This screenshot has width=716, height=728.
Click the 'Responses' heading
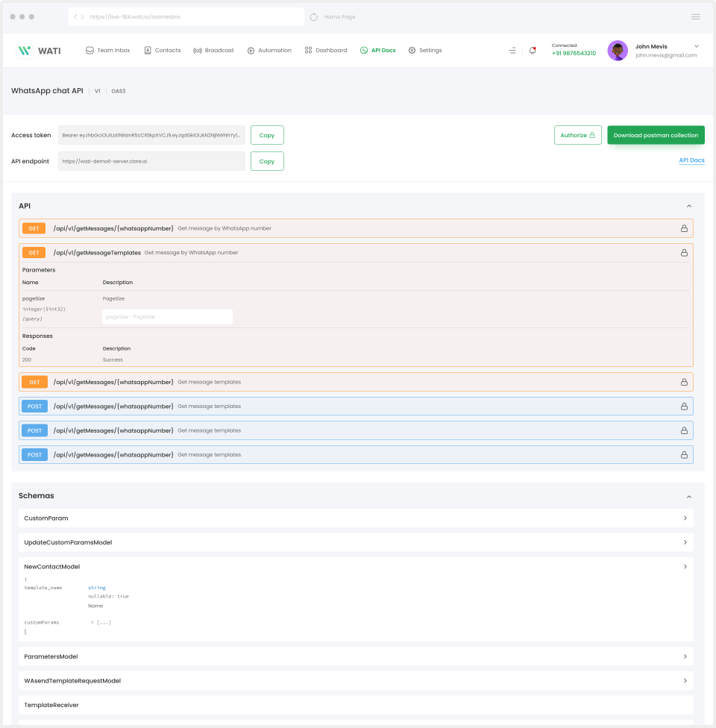point(37,336)
